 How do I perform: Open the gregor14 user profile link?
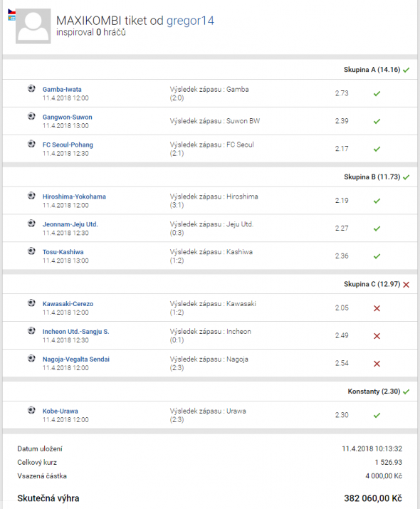click(190, 21)
